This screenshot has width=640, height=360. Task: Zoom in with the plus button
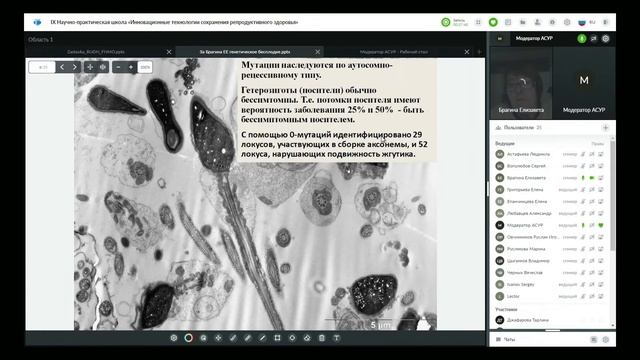[131, 67]
